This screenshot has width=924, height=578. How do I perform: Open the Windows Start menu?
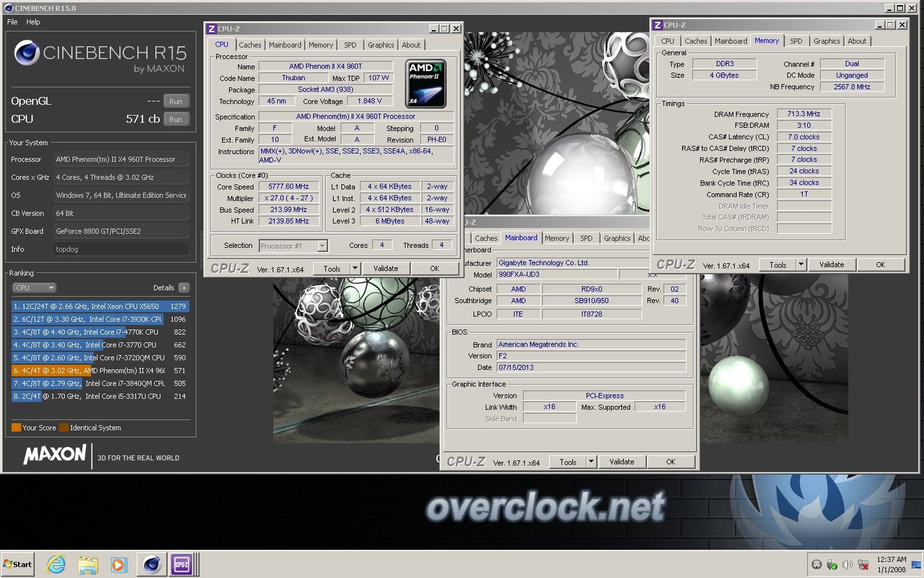click(18, 565)
